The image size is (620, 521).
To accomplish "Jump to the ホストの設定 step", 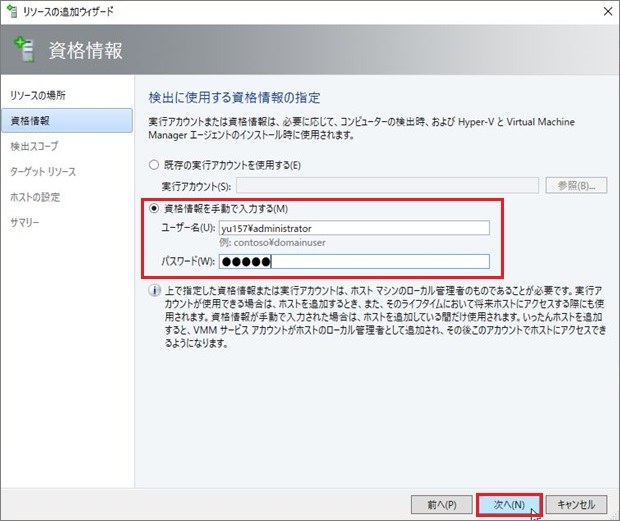I will (36, 196).
